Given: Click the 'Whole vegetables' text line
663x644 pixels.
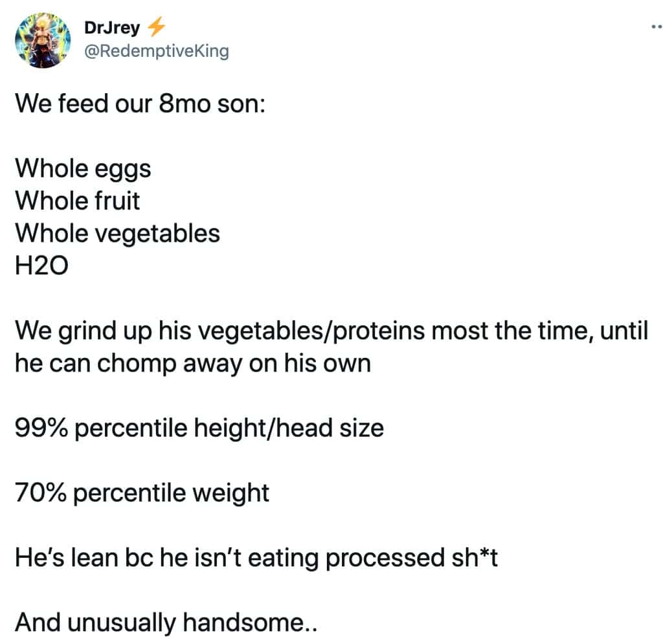Looking at the screenshot, I should tap(118, 234).
